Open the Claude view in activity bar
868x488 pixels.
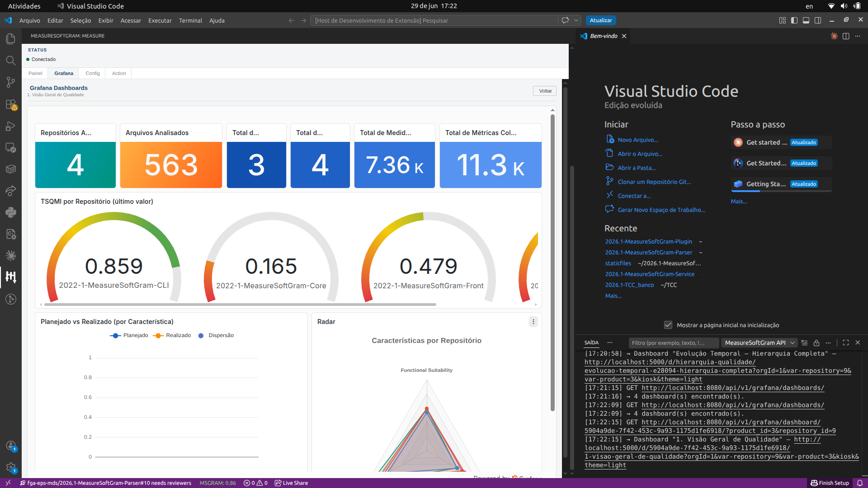[x=11, y=256]
